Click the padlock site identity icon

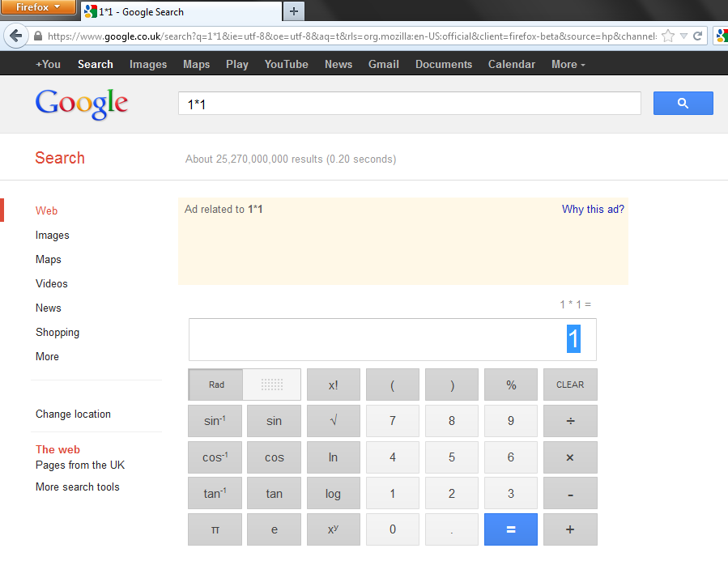point(38,36)
